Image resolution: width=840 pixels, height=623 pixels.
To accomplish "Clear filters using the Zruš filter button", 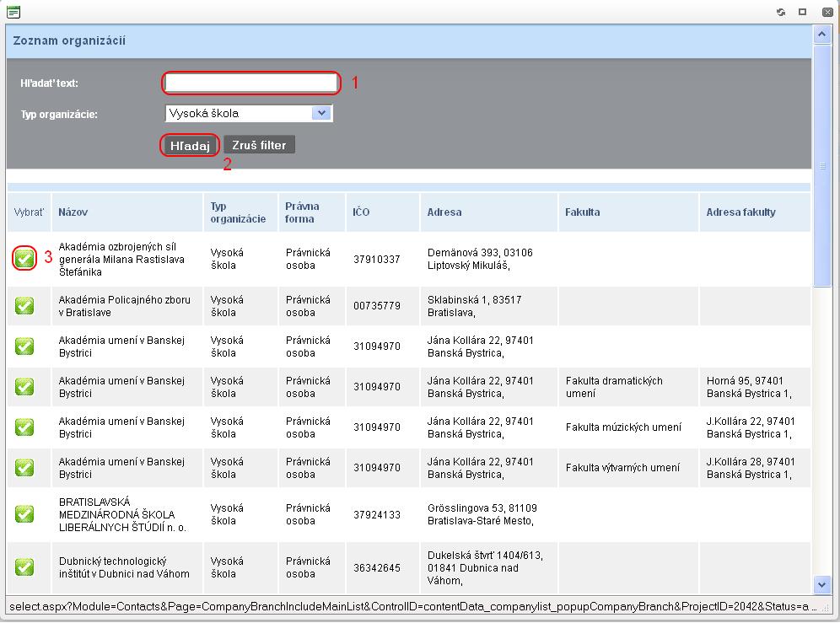I will click(x=259, y=145).
